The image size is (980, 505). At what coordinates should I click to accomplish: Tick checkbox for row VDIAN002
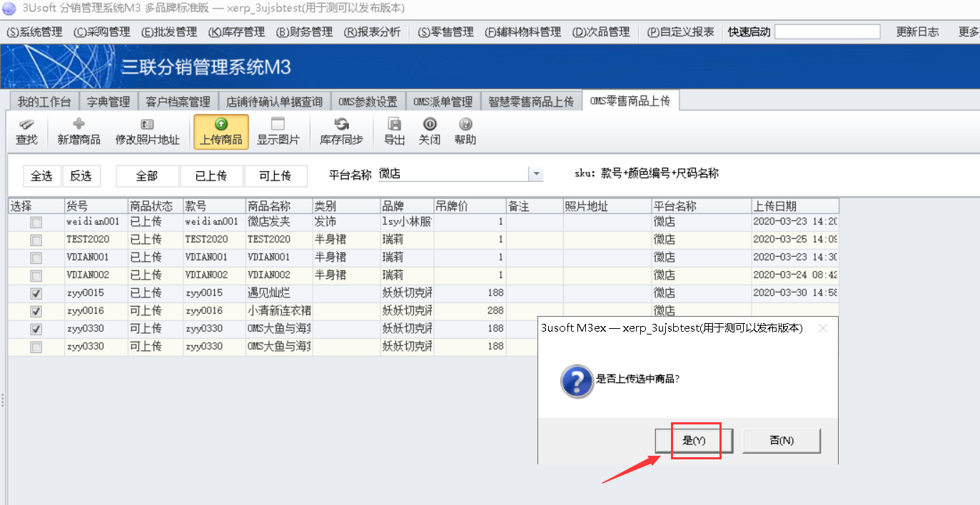coord(36,276)
